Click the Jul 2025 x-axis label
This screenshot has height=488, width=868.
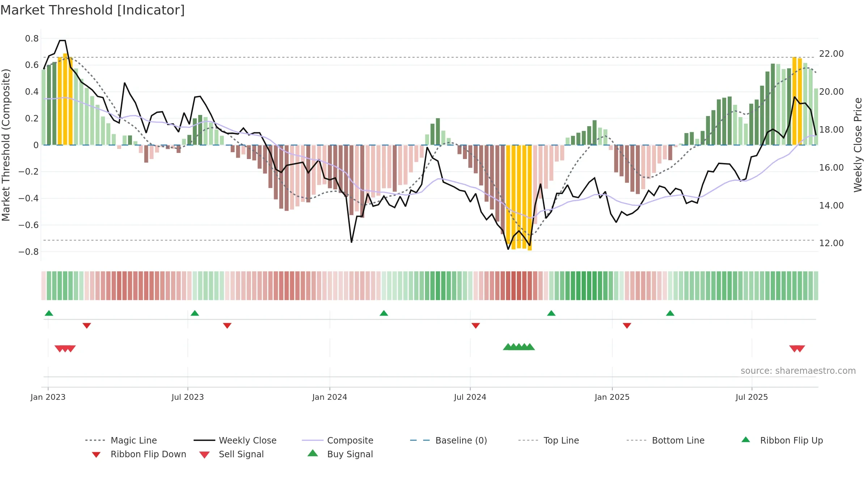752,397
